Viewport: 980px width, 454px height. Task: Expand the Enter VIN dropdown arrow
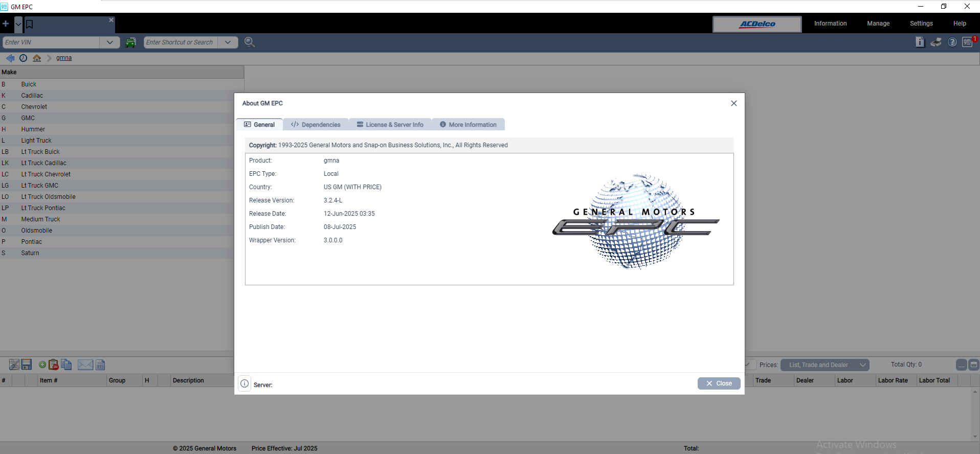(110, 42)
